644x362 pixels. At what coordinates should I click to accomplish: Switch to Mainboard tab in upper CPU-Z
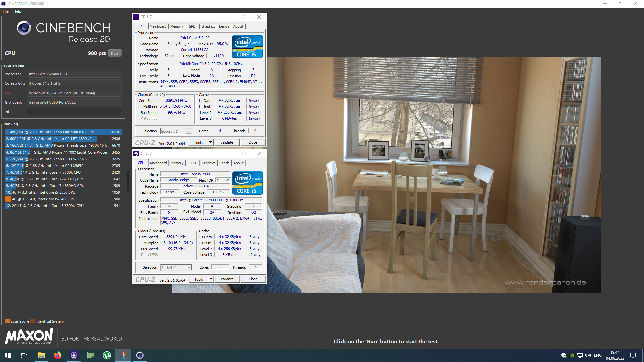[x=158, y=26]
